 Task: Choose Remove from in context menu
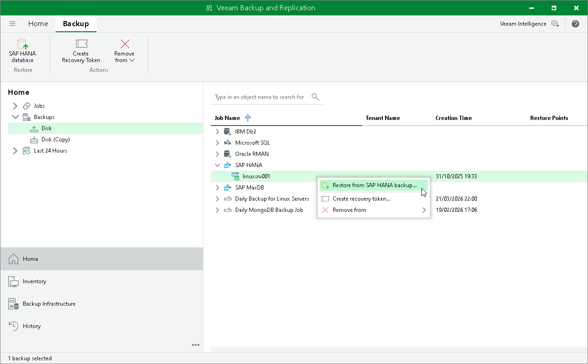[374, 210]
